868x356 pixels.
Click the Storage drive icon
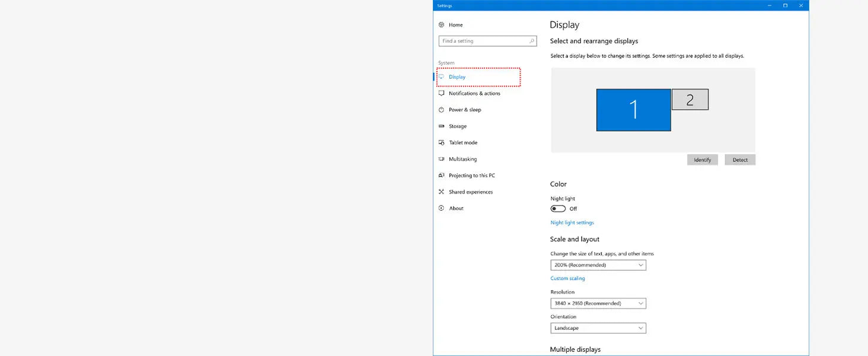click(x=441, y=126)
